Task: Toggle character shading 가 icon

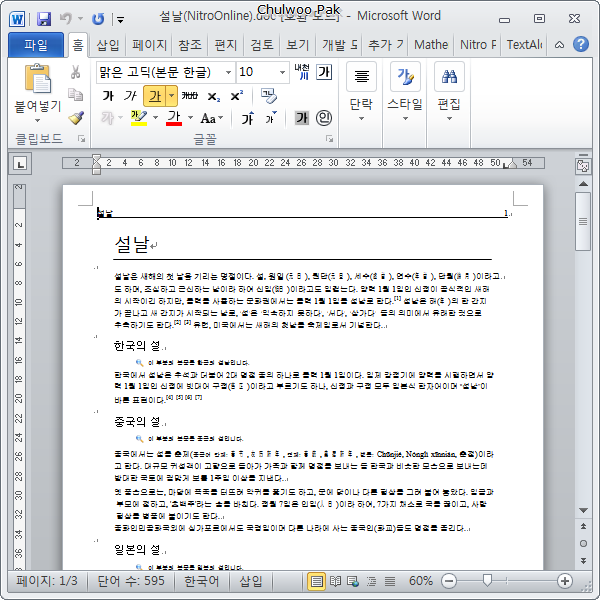Action: (x=302, y=118)
